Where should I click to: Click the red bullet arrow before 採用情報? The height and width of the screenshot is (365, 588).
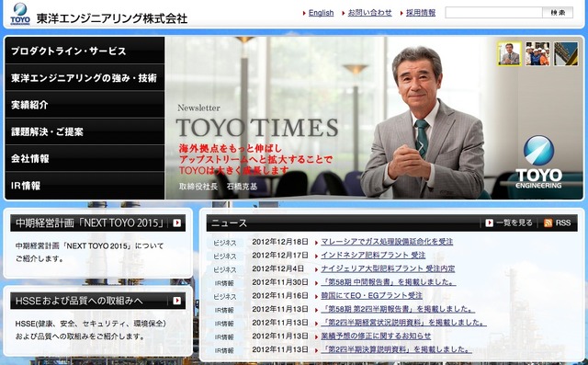tap(401, 13)
